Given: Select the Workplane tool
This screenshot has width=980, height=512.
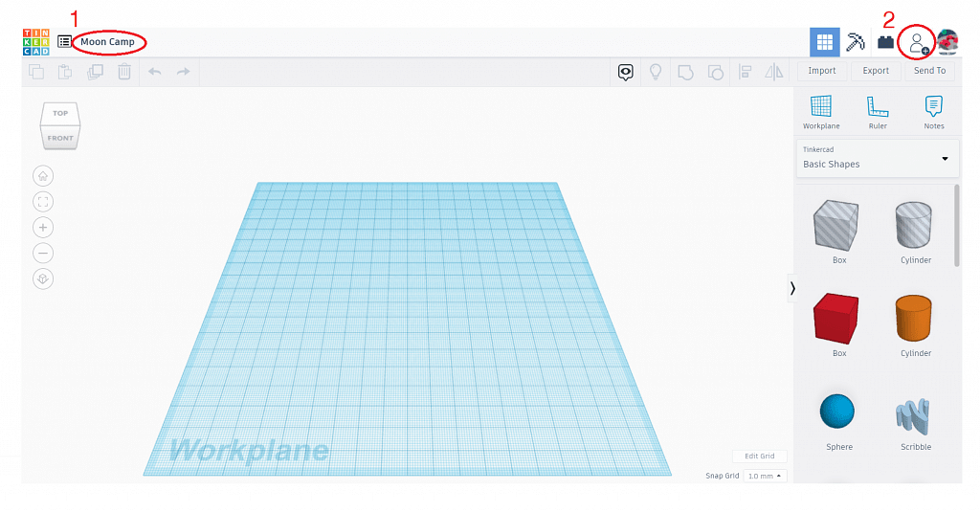Looking at the screenshot, I should pos(820,111).
